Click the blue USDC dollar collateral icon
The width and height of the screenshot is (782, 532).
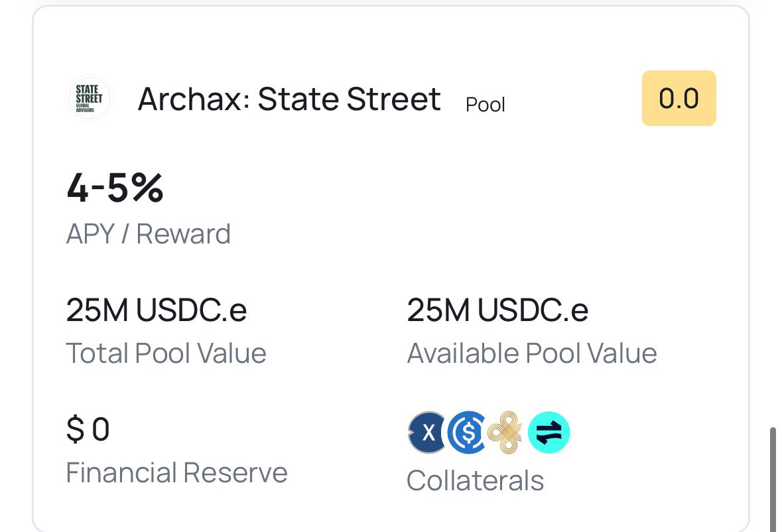[x=467, y=432]
